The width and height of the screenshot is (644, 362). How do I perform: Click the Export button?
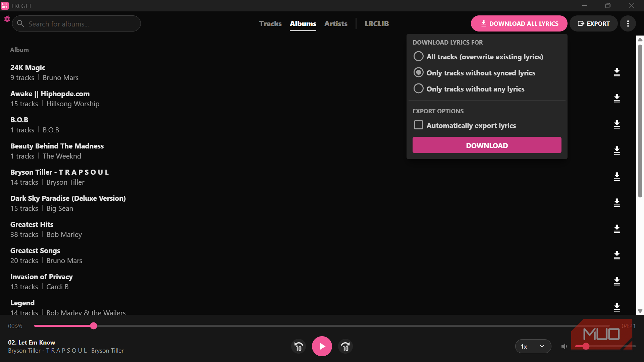[593, 23]
